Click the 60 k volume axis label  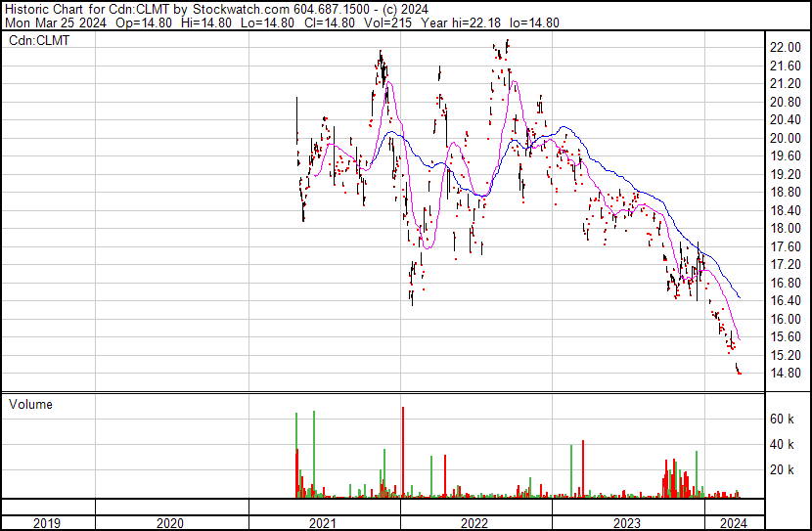click(782, 419)
